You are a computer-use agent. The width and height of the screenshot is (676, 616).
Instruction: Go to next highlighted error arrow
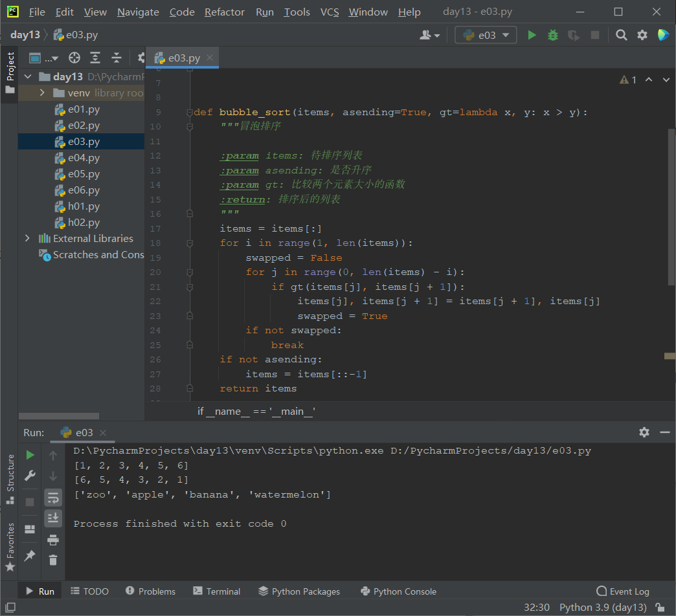pos(666,80)
